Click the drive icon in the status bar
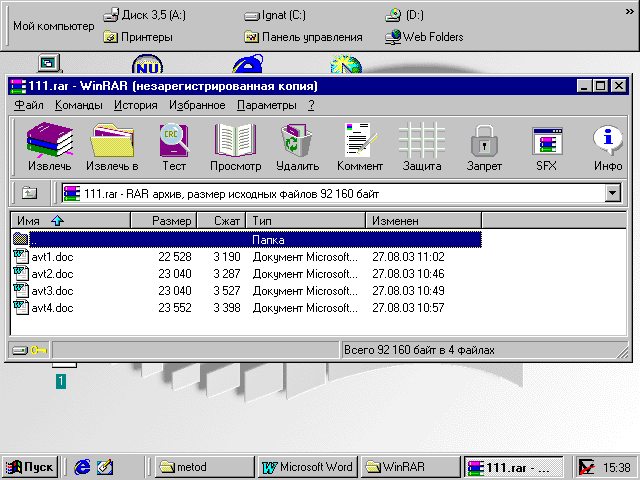 [20, 350]
